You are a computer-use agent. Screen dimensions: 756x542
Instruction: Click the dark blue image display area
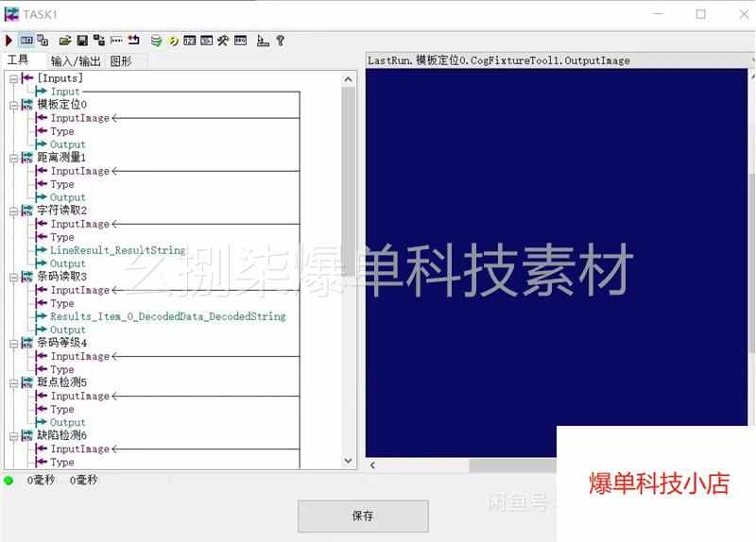tap(557, 263)
